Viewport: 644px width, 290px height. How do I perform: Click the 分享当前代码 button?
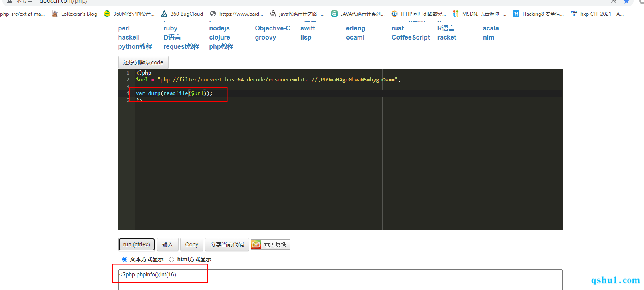click(227, 244)
